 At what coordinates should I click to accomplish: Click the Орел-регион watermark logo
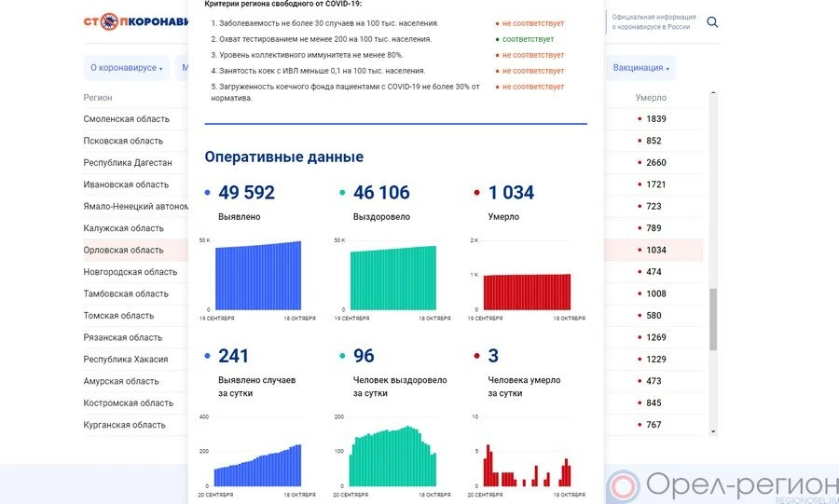722,485
